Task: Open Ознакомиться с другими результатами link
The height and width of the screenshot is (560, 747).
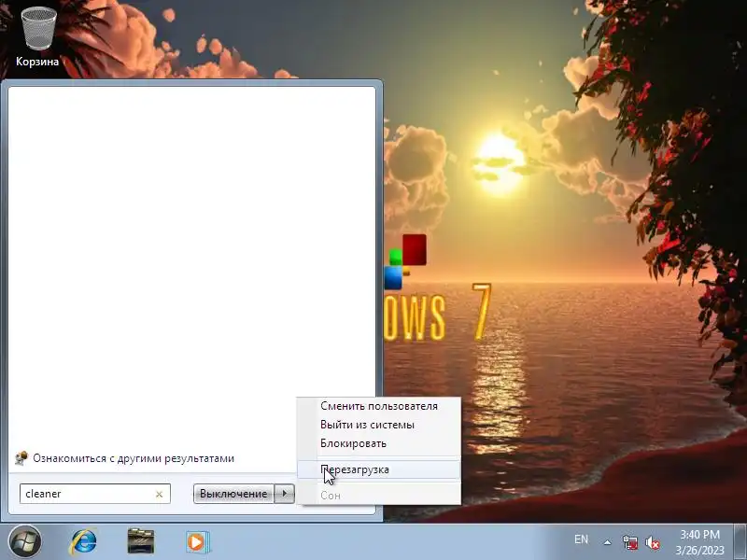Action: (x=134, y=458)
